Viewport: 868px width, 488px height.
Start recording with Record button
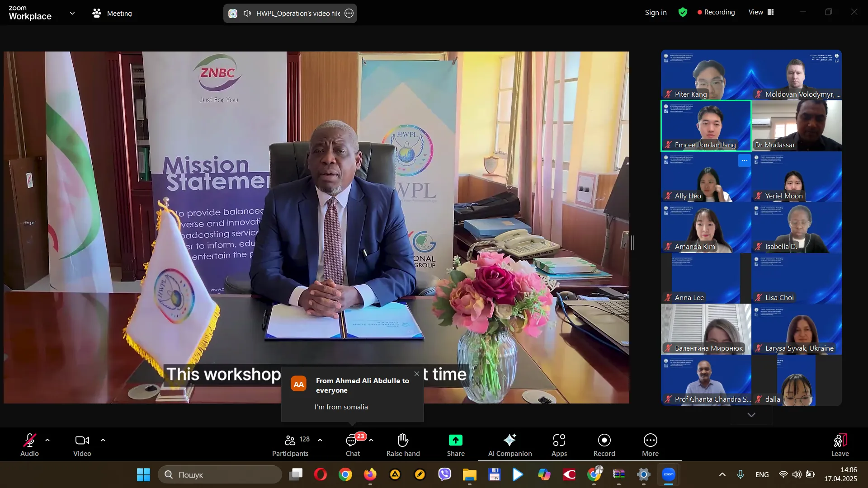click(x=604, y=445)
